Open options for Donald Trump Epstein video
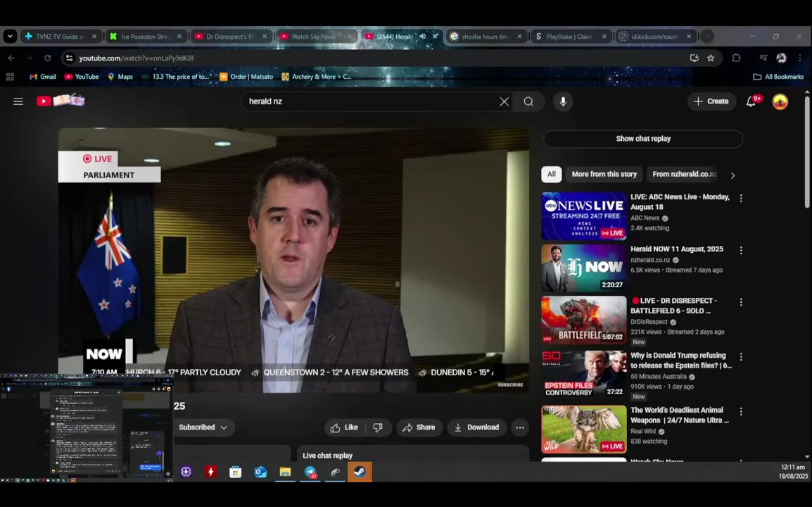Image resolution: width=812 pixels, height=507 pixels. [x=740, y=357]
